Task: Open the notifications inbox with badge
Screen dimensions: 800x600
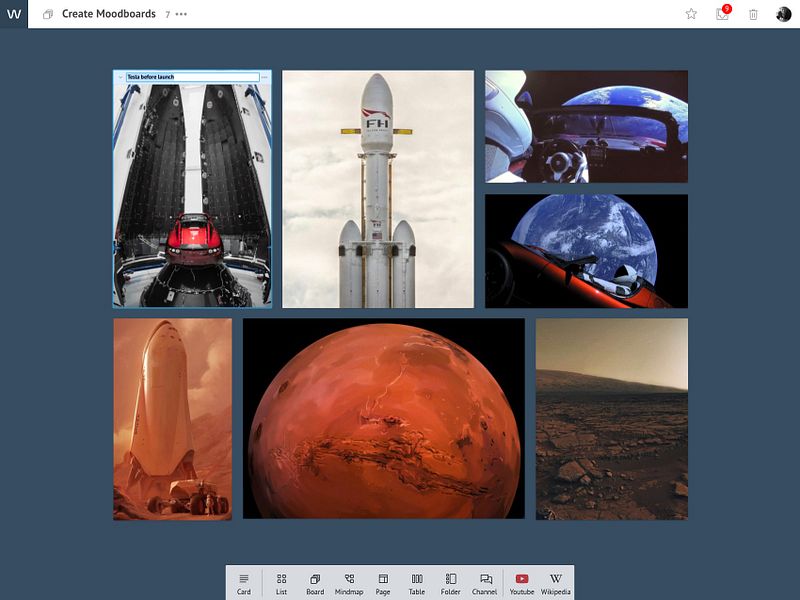Action: click(x=722, y=13)
